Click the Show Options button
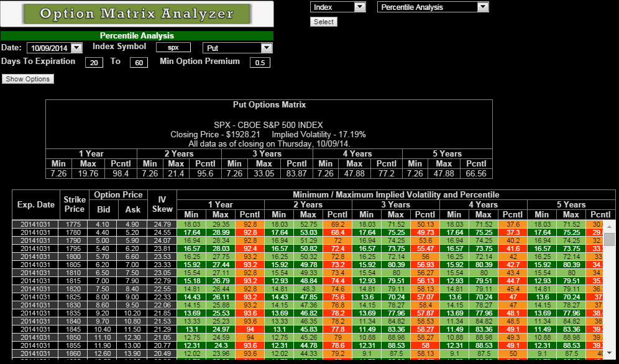The image size is (619, 364). click(x=27, y=79)
